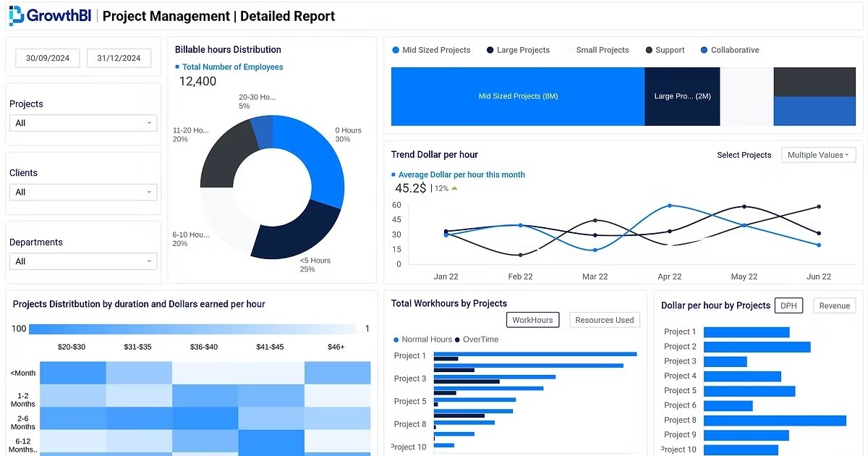This screenshot has width=868, height=456.
Task: Click the blue square beside Average Dollar per hour
Action: click(395, 175)
